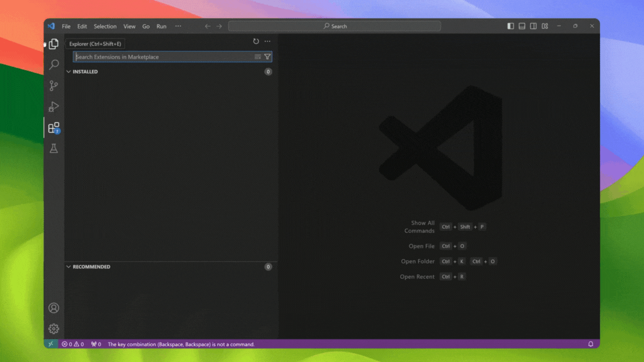
Task: Open the Explorer view in the activity bar
Action: click(53, 44)
